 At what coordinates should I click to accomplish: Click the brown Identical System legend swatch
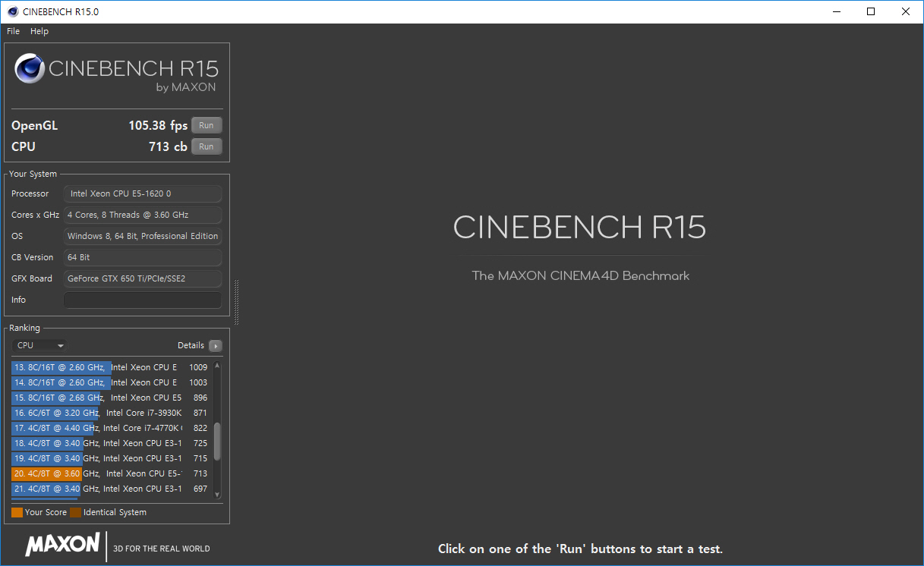coord(75,513)
